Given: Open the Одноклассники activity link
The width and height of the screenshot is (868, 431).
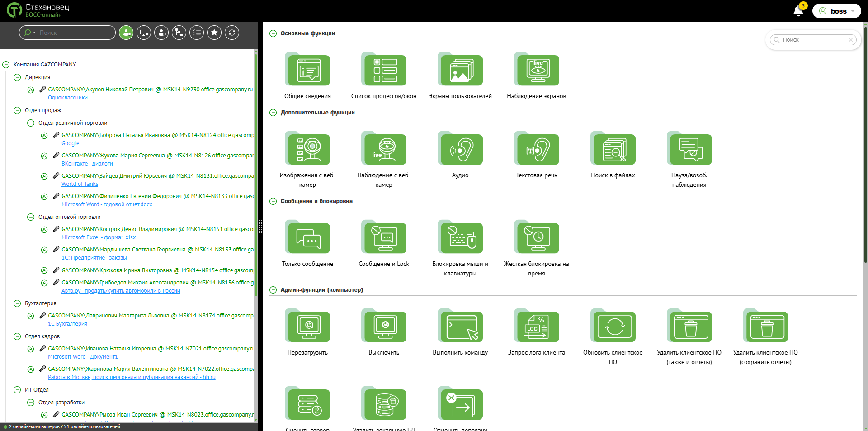Looking at the screenshot, I should 68,98.
